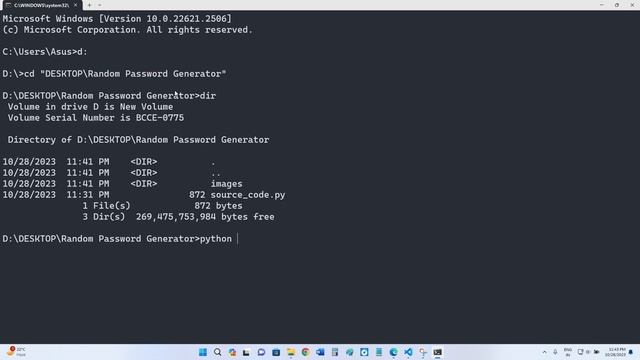
Task: Click 'Volume in drive D is New Volume'
Action: point(90,107)
